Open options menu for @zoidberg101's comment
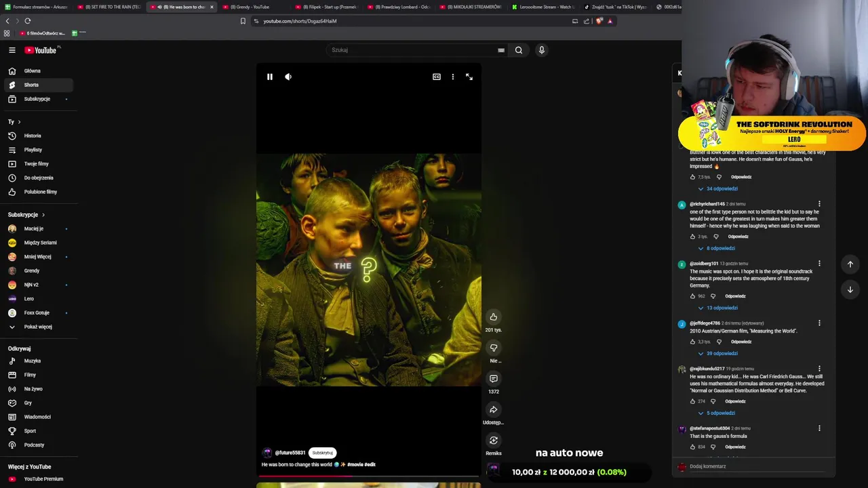The width and height of the screenshot is (868, 488). click(819, 264)
